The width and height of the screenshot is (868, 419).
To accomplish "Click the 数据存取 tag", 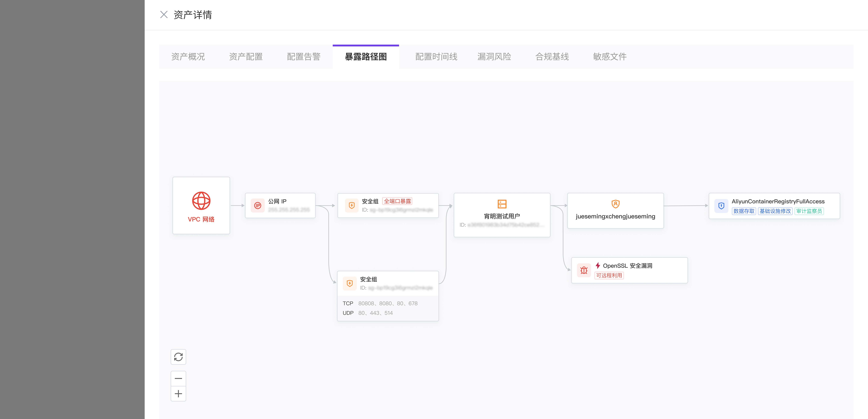I will point(744,211).
